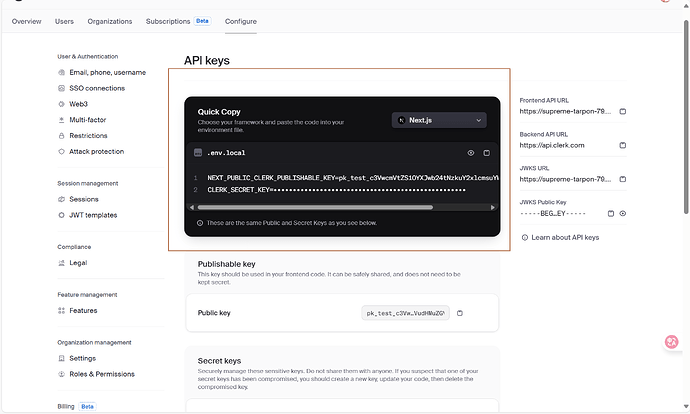Click the Roles & Permissions icon

(62, 374)
